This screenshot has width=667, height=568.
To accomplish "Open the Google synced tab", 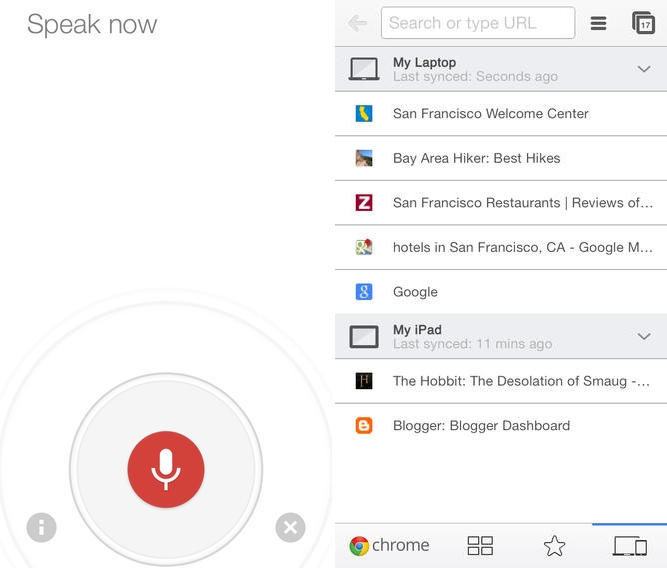I will pos(415,292).
